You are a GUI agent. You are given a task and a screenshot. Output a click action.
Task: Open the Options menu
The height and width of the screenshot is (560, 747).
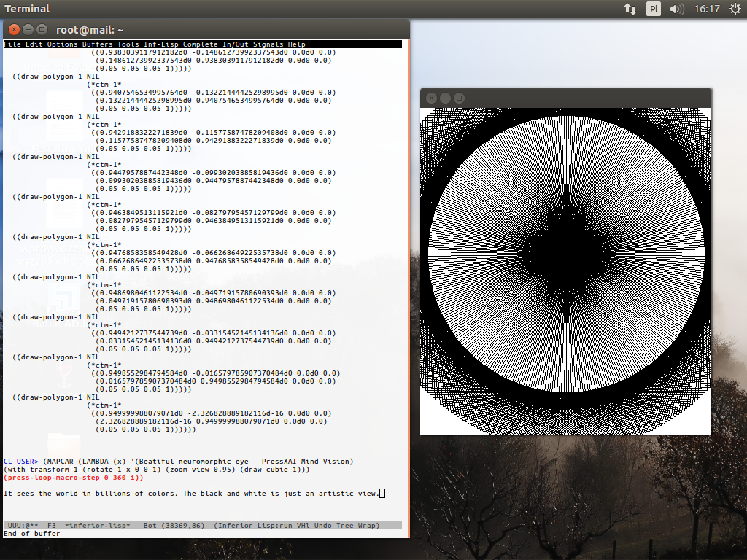(x=63, y=44)
